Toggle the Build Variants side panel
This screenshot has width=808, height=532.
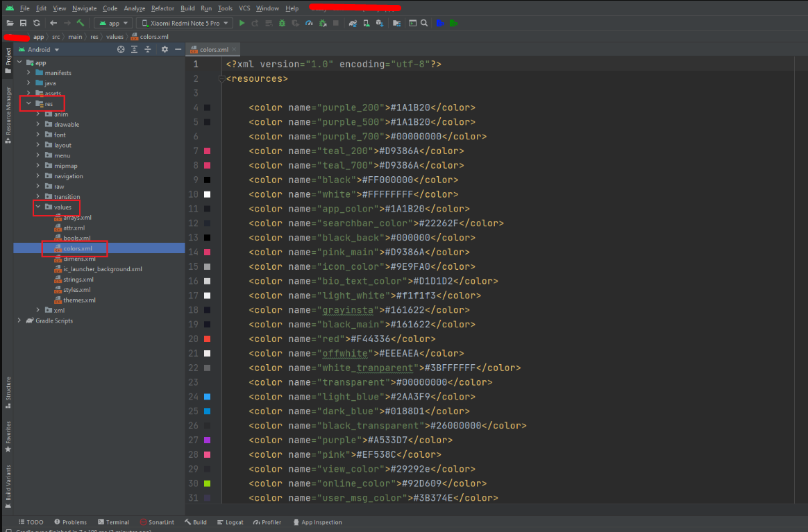coord(8,482)
